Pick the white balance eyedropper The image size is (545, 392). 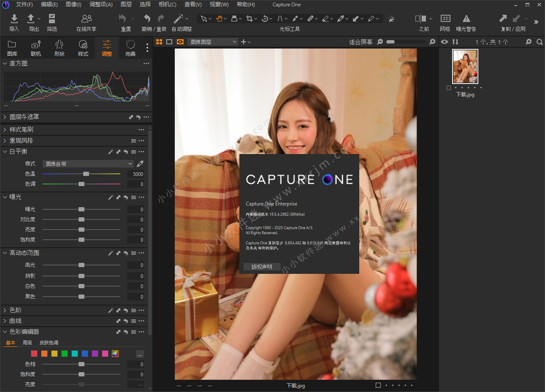(140, 164)
